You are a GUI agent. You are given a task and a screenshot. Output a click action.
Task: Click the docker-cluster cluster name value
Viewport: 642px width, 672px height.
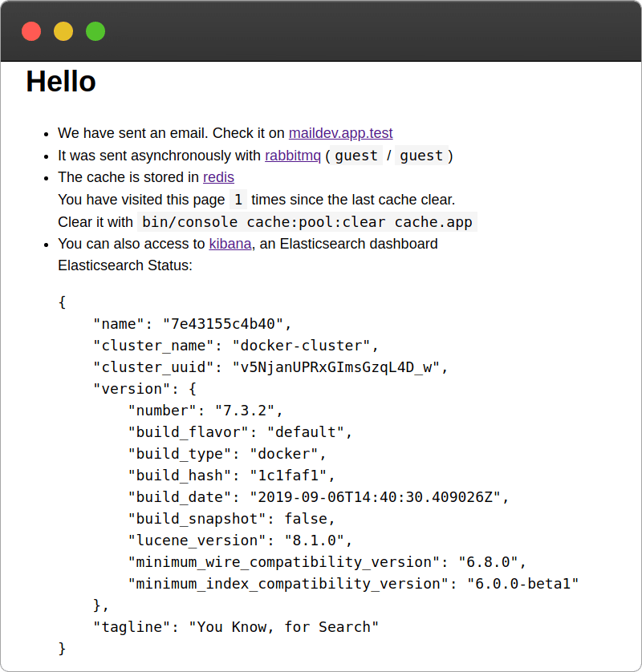point(301,346)
